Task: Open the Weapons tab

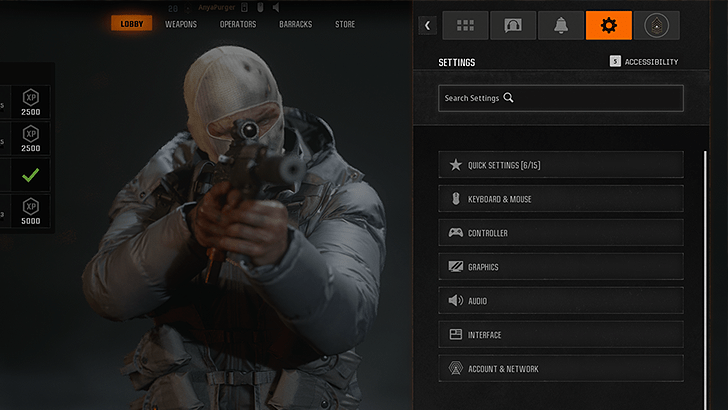Action: [x=181, y=24]
